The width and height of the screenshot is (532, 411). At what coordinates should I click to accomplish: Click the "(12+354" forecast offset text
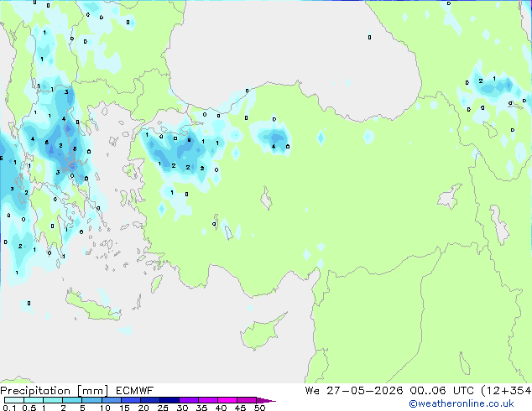click(506, 391)
